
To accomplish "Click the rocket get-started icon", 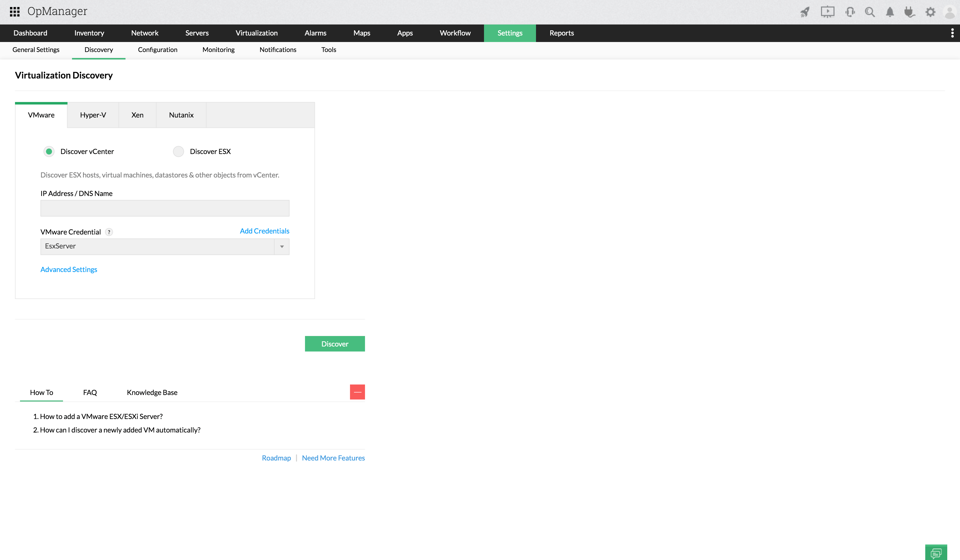I will [x=804, y=12].
